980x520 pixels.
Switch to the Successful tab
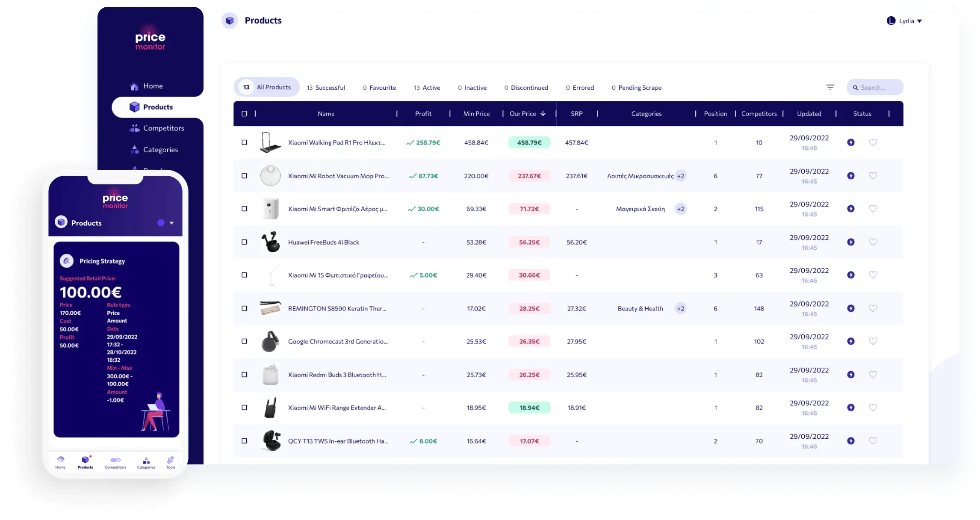(326, 88)
